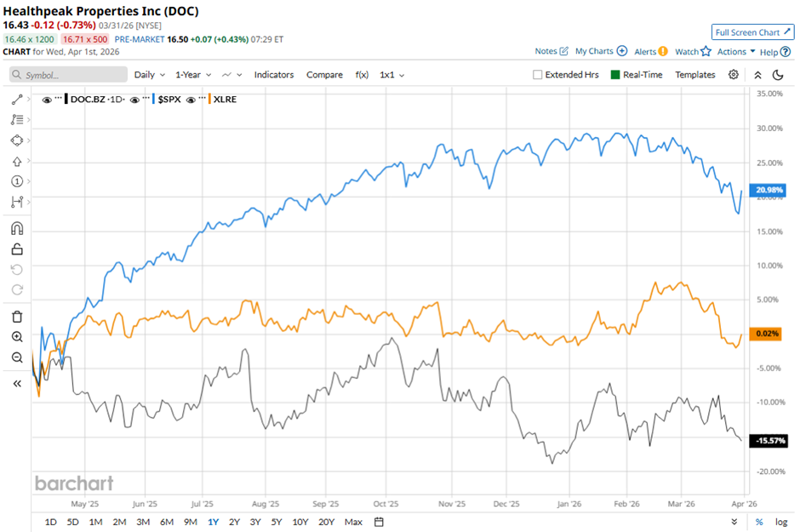Open the f(x) expressions menu

click(362, 75)
